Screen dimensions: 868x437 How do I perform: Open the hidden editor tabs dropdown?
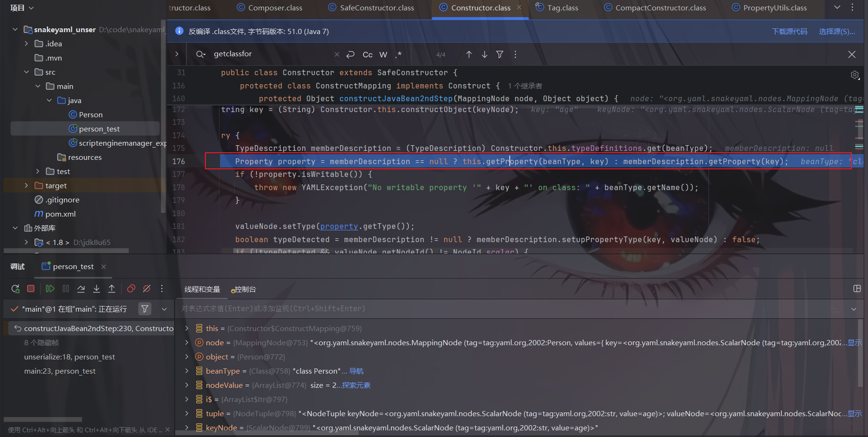pos(837,8)
